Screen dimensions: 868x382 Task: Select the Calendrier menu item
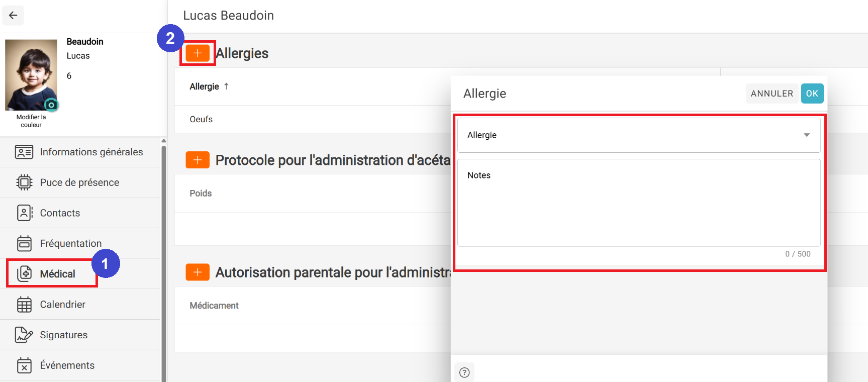pos(62,305)
